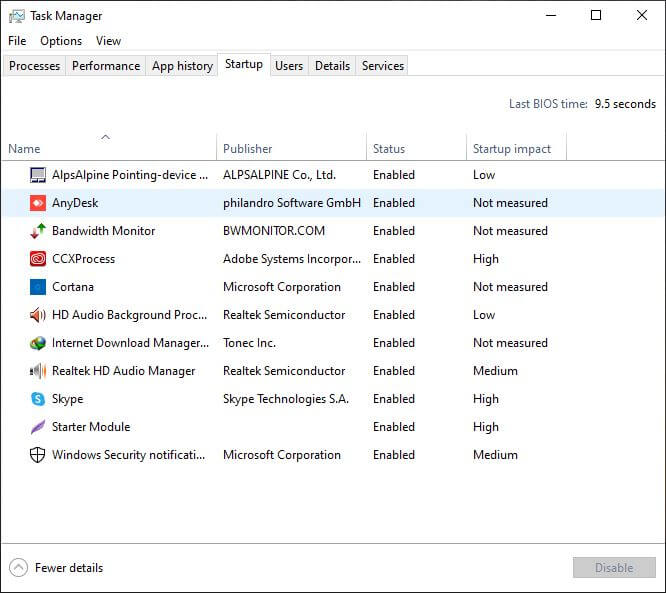Click publisher BWMONITOR.COM
This screenshot has width=666, height=593.
pyautogui.click(x=274, y=231)
